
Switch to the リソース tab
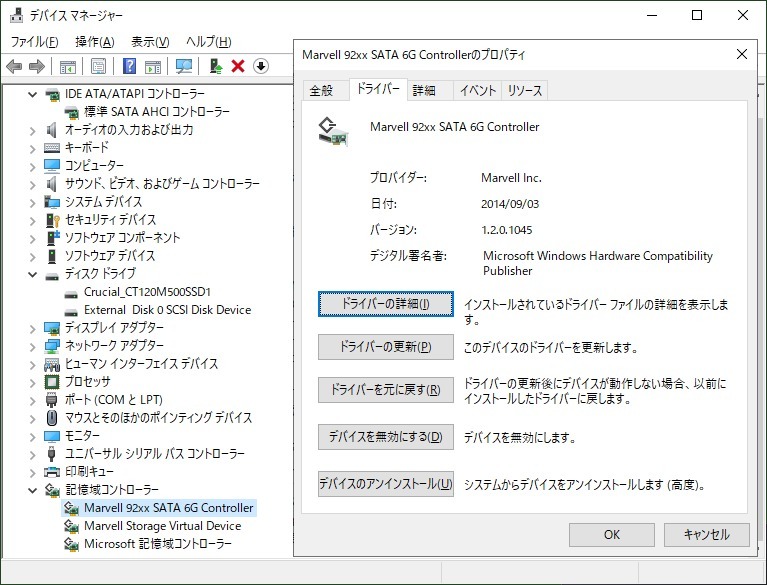point(524,90)
